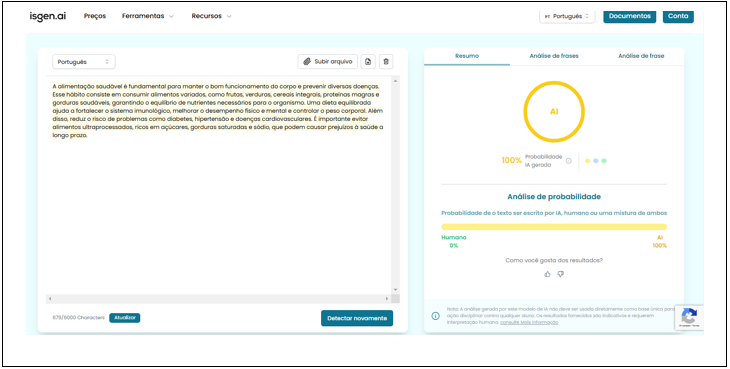
Task: Switch to the Análise de frases tab
Action: pyautogui.click(x=554, y=56)
